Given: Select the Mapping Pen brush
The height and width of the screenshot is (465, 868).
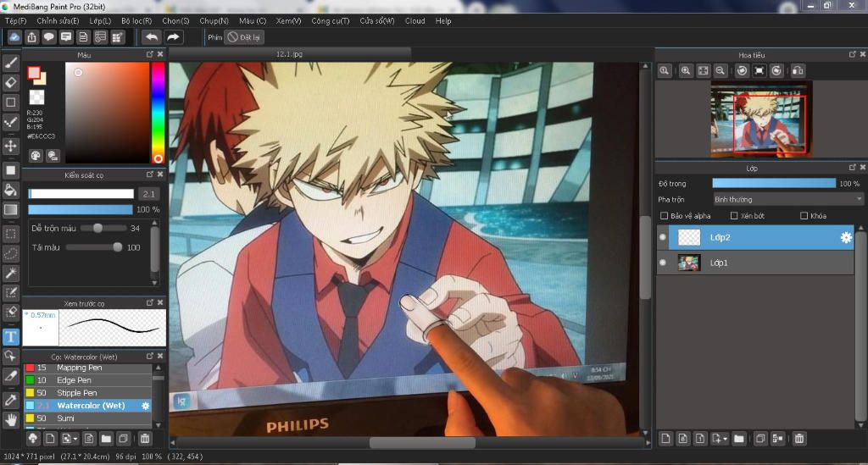Looking at the screenshot, I should pos(87,368).
